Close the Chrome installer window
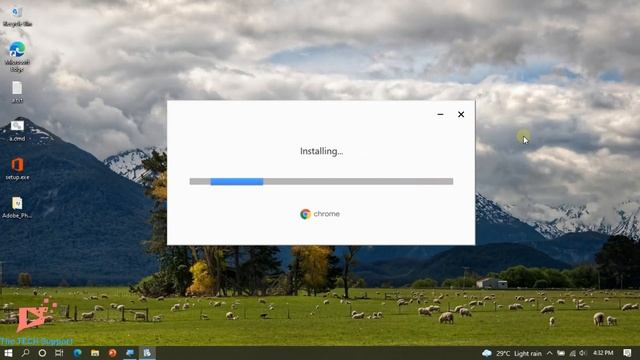 [461, 114]
